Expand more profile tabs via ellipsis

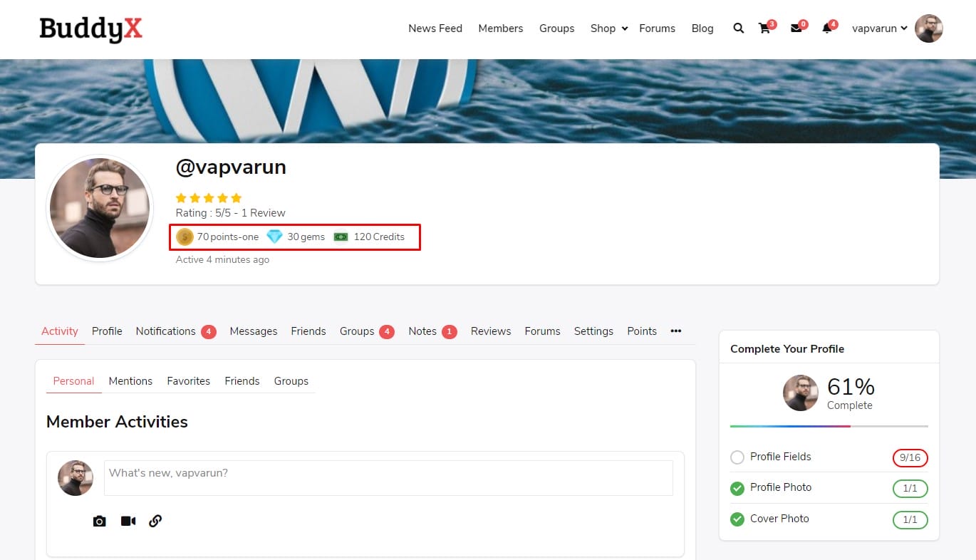coord(675,331)
